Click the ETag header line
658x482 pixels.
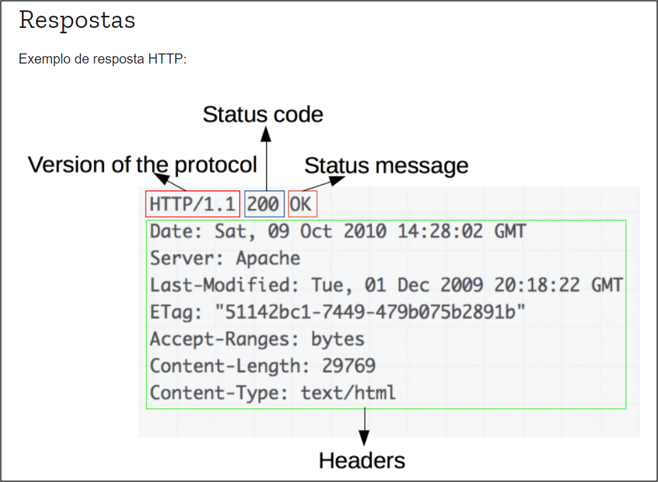pyautogui.click(x=338, y=312)
